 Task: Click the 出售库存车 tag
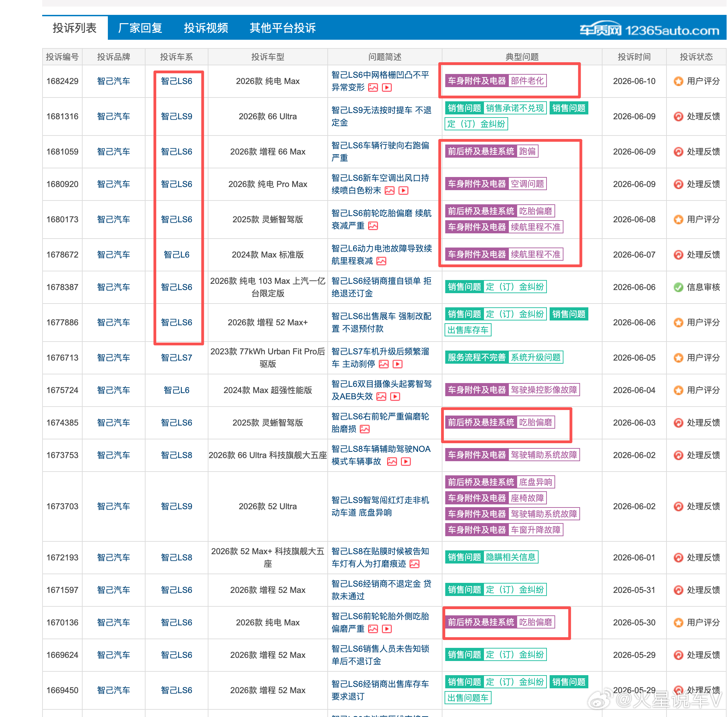click(468, 330)
